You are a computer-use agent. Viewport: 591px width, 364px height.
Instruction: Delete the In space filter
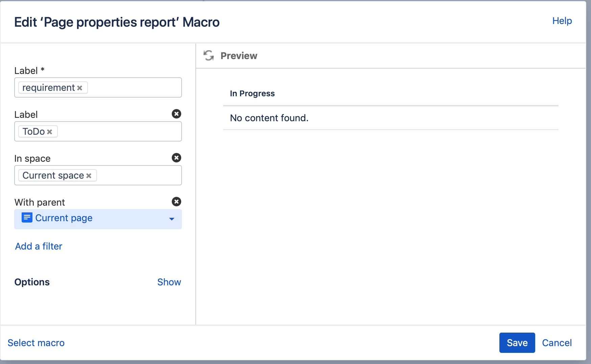176,158
